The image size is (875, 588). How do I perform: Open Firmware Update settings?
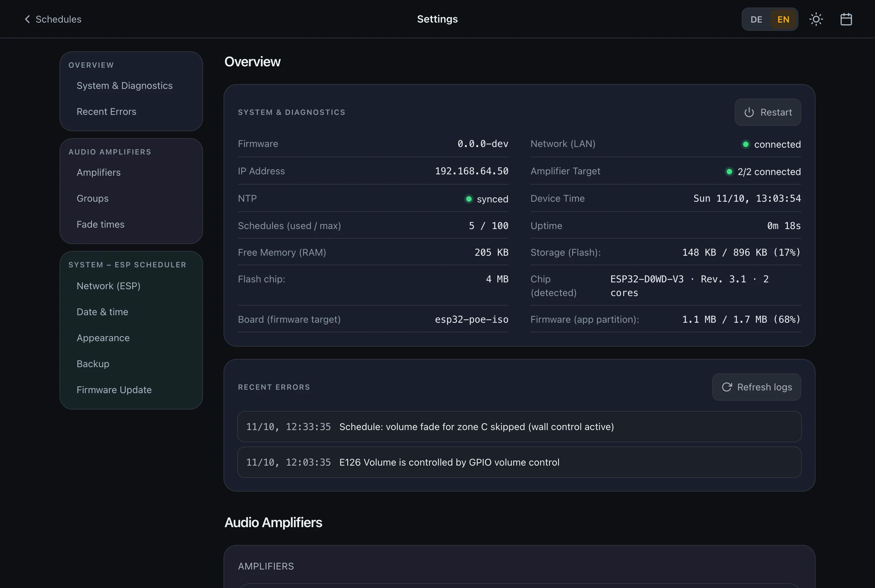click(x=114, y=390)
